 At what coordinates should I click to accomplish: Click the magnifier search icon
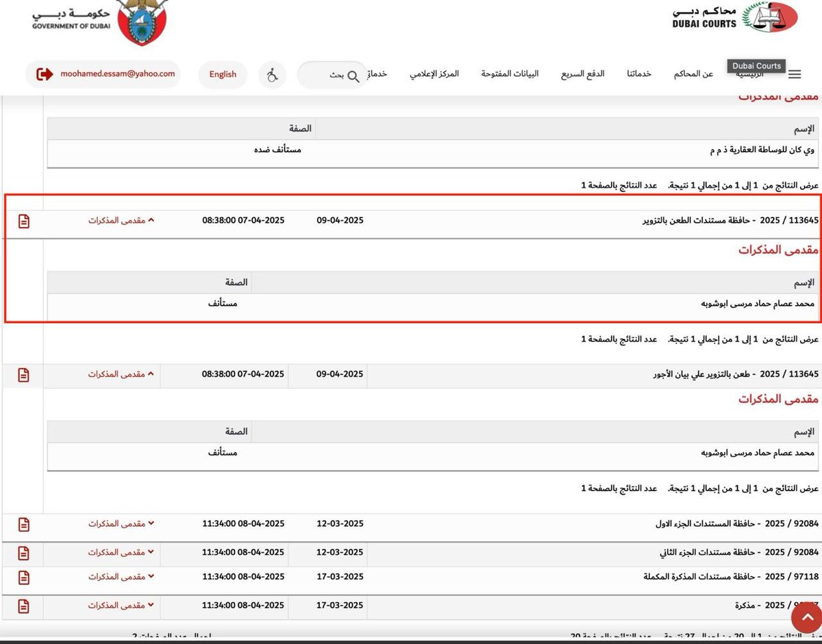[x=353, y=75]
